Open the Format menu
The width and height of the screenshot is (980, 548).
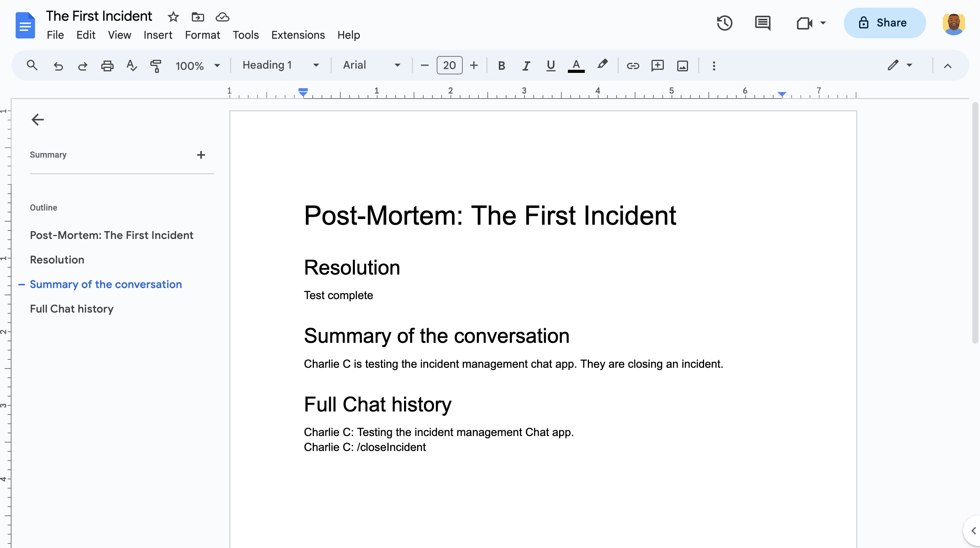click(x=202, y=35)
